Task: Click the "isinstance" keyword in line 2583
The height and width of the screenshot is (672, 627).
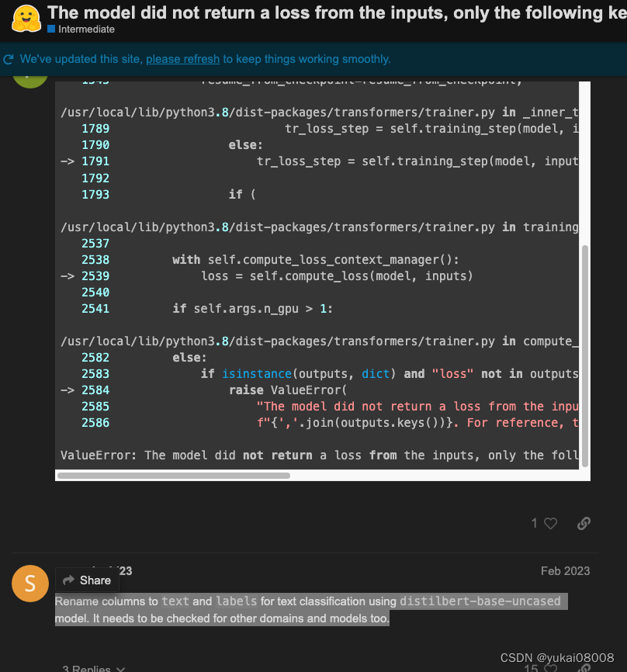Action: [257, 374]
